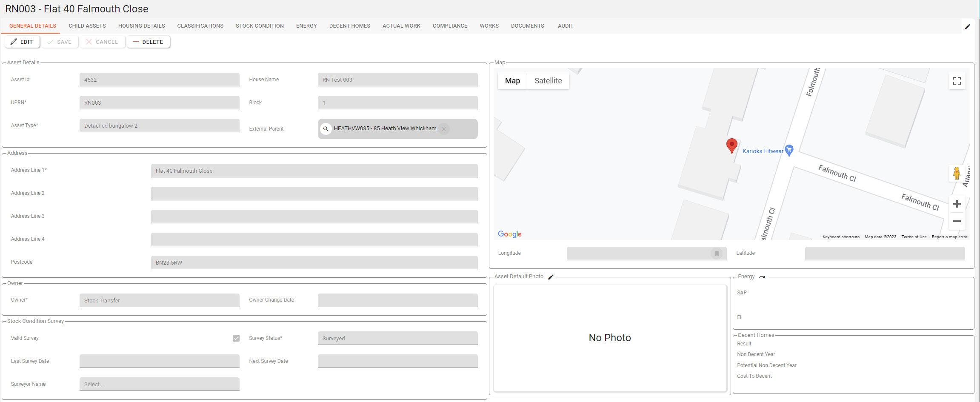The width and height of the screenshot is (980, 402).
Task: Refresh the Energy panel
Action: (762, 277)
